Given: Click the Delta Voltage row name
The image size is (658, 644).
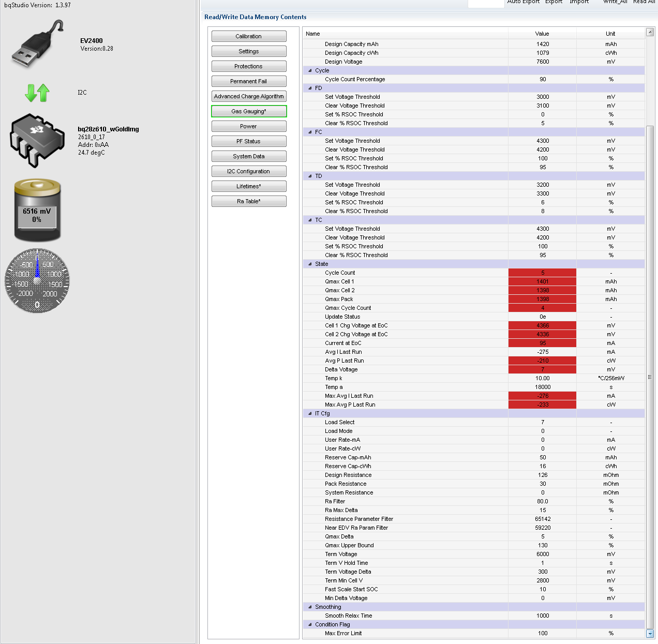Looking at the screenshot, I should pos(341,369).
